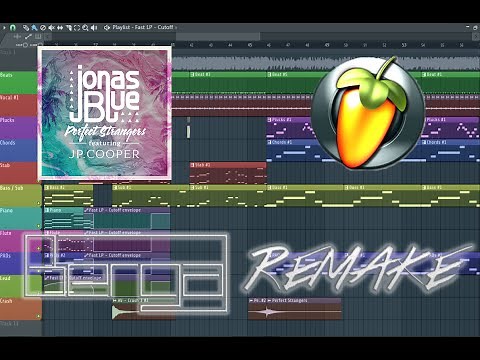Jump to bar 53 on timeline ruler
480x360 pixels.
(404, 45)
